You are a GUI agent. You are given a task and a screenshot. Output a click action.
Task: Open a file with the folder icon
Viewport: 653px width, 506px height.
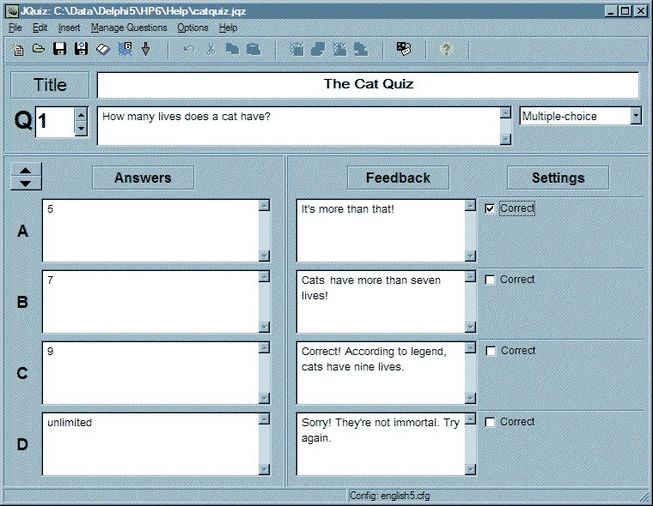[x=39, y=49]
